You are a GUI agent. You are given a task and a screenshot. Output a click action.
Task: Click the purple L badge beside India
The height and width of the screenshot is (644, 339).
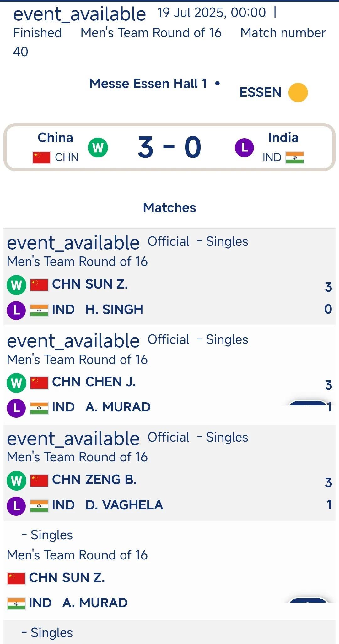(244, 147)
